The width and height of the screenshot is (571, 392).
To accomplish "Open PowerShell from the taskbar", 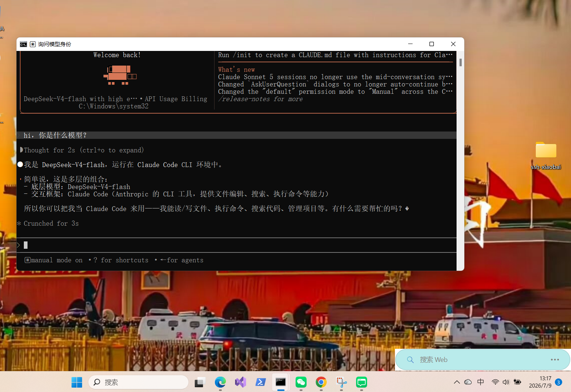I will tap(261, 382).
